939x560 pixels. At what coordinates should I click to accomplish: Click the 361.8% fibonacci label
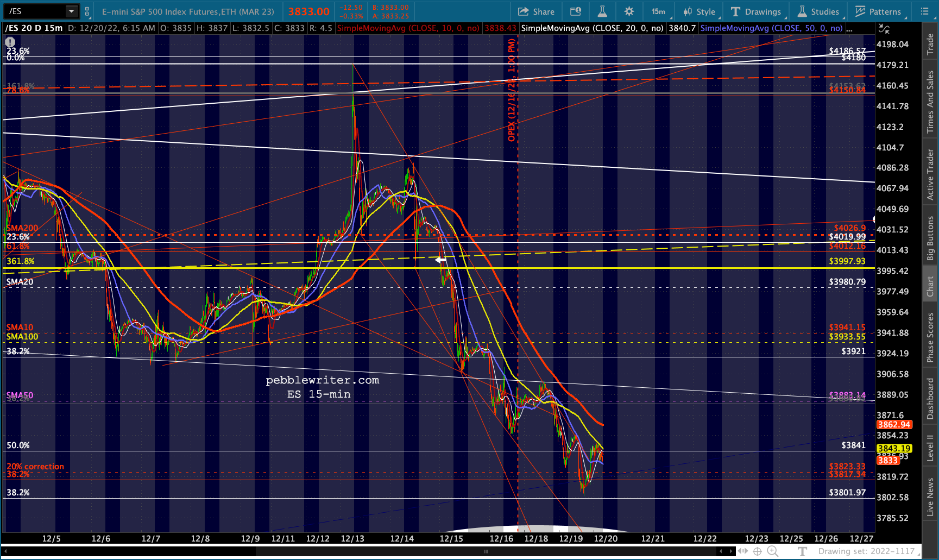pyautogui.click(x=21, y=261)
